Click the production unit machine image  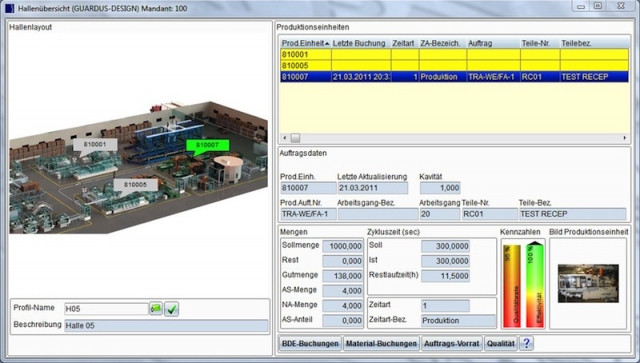pyautogui.click(x=588, y=283)
